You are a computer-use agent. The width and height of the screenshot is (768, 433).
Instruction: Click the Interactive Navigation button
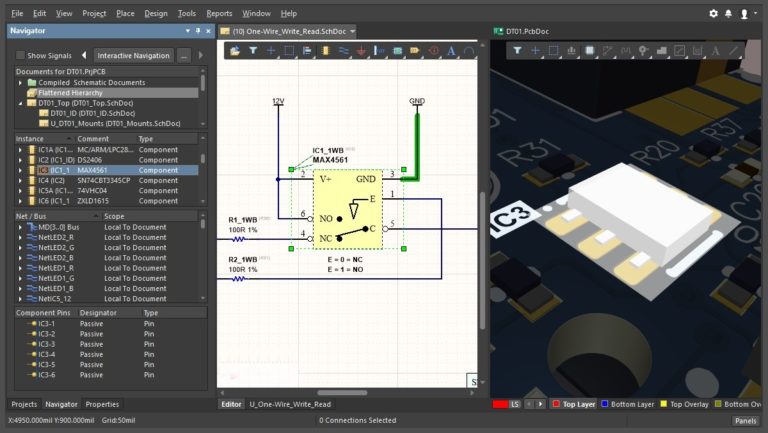click(x=133, y=55)
